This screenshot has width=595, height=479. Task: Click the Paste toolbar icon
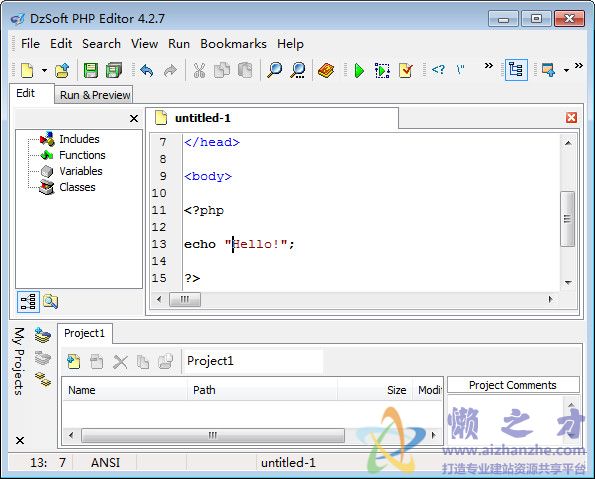pos(245,70)
